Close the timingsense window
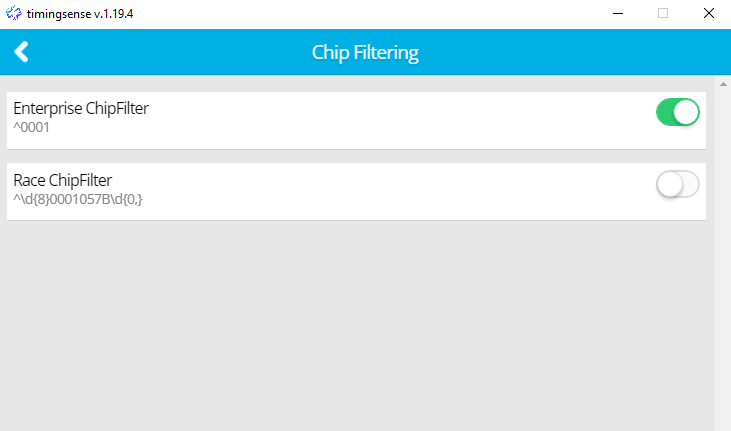731x431 pixels. click(709, 14)
